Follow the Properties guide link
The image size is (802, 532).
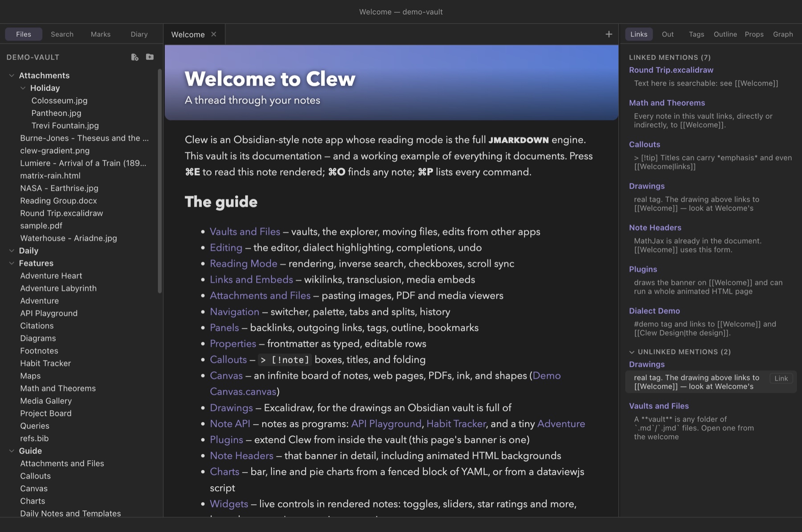pos(233,344)
